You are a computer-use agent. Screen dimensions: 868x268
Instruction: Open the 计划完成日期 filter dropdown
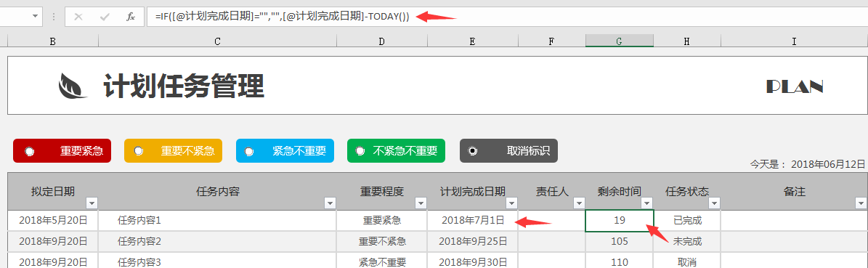click(x=511, y=203)
